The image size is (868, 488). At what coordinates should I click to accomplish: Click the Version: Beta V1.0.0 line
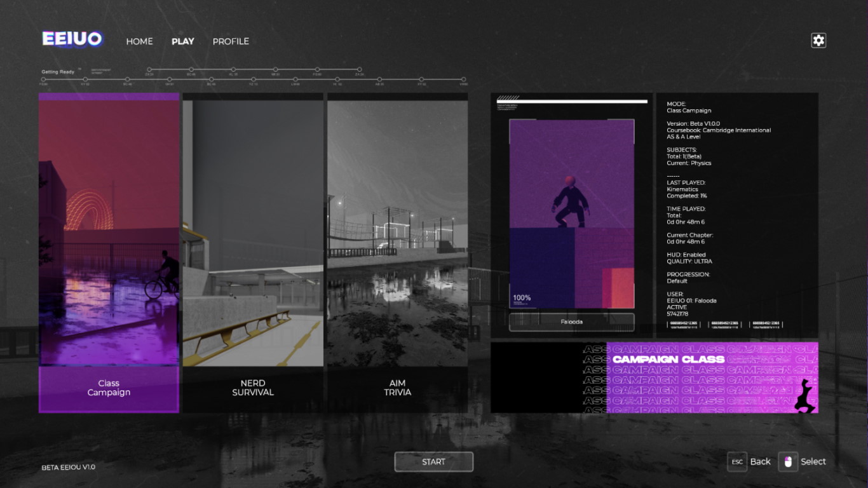(x=693, y=123)
